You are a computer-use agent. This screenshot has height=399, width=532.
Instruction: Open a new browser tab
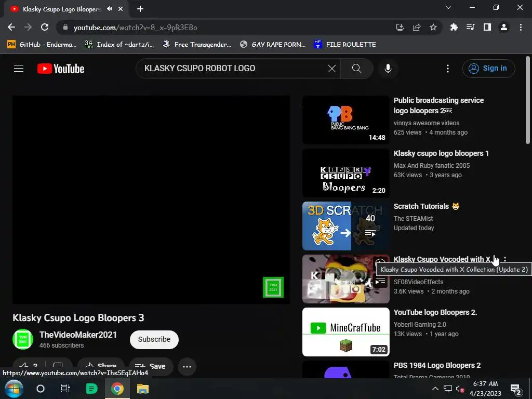point(140,9)
